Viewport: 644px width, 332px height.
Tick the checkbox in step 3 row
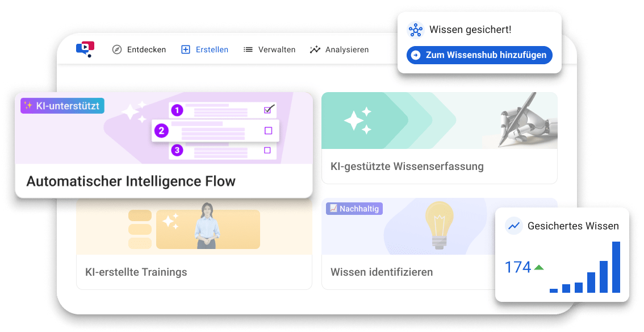coord(267,151)
